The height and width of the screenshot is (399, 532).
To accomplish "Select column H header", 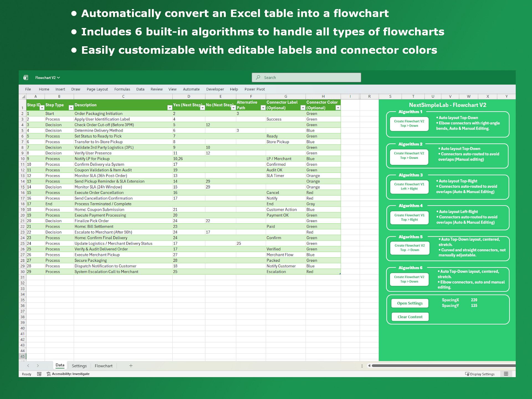I will point(323,96).
